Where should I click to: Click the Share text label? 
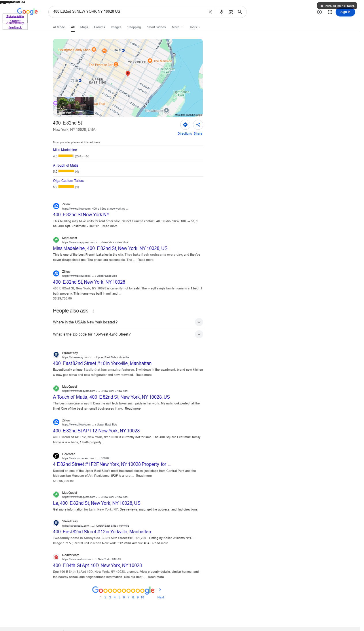coord(198,134)
